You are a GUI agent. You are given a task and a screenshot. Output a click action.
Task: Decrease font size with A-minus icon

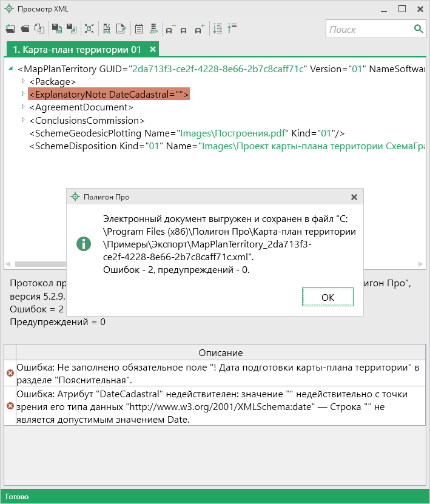point(170,29)
